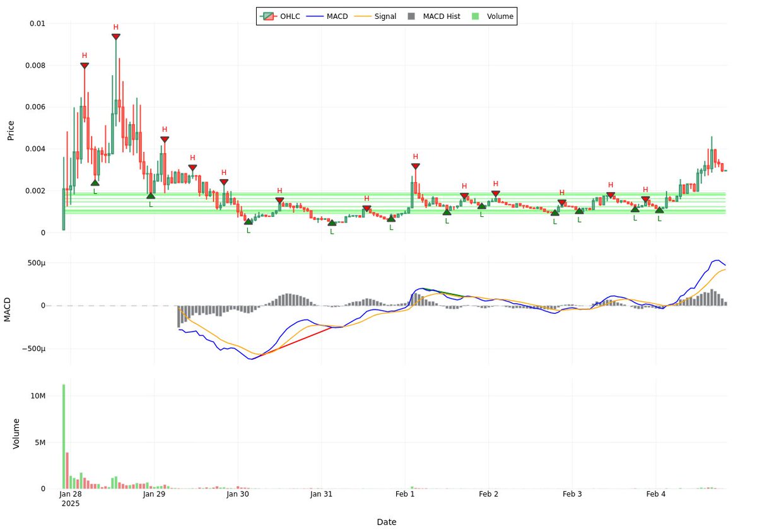
Task: Click the Volume axis title
Action: 17,433
